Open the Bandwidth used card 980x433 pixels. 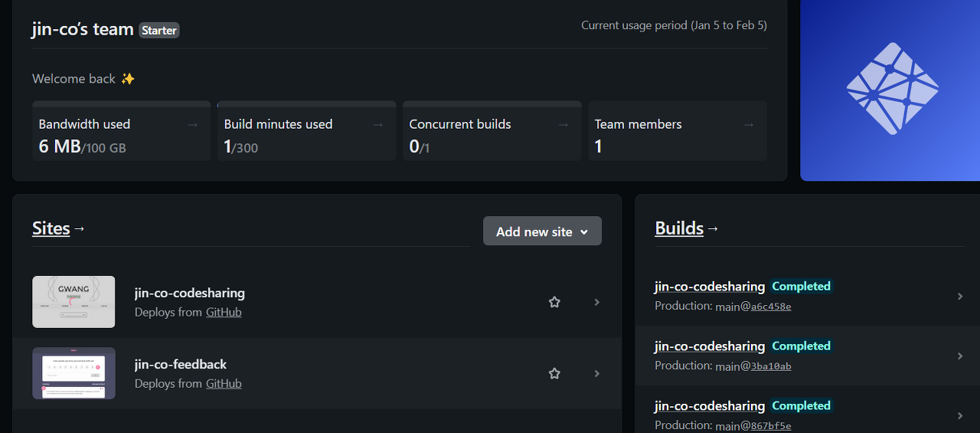click(121, 131)
